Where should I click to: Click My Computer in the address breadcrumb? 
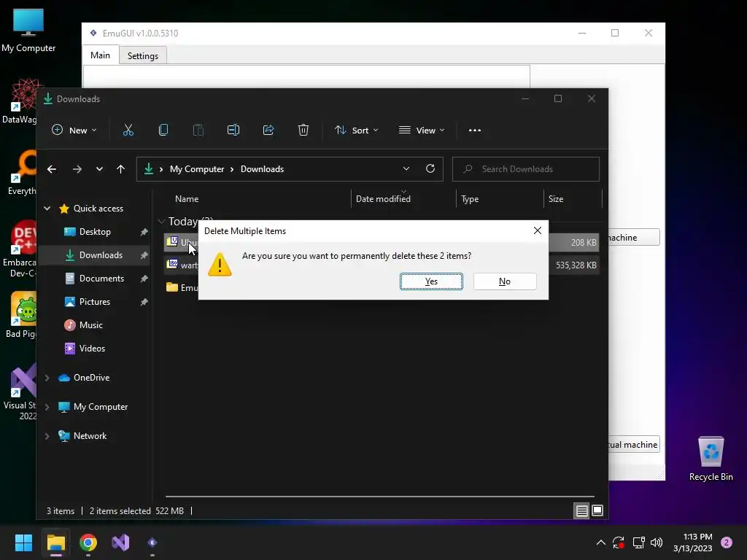[197, 169]
